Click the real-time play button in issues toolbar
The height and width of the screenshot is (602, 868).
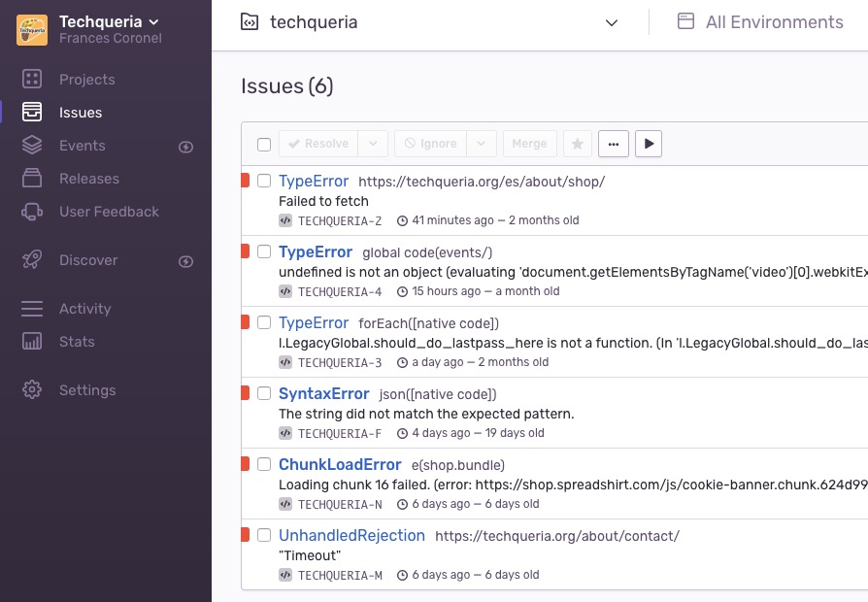[x=649, y=144]
